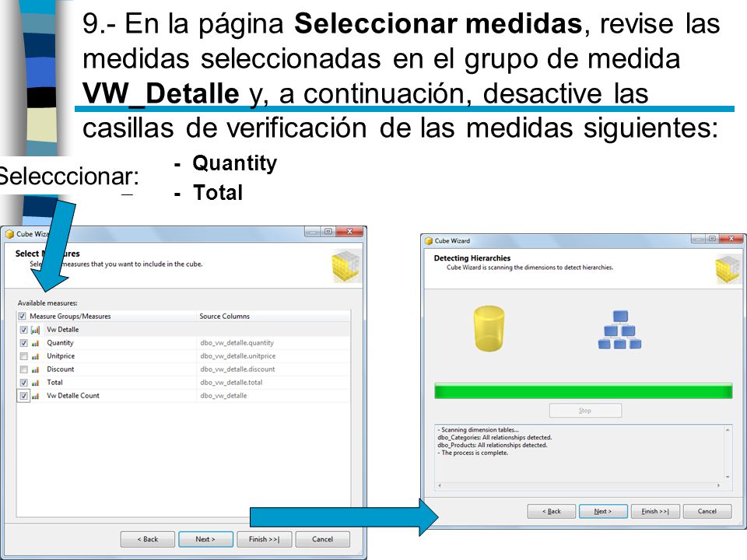Toggle the Measure Groups/Measures header checkbox

pyautogui.click(x=22, y=317)
